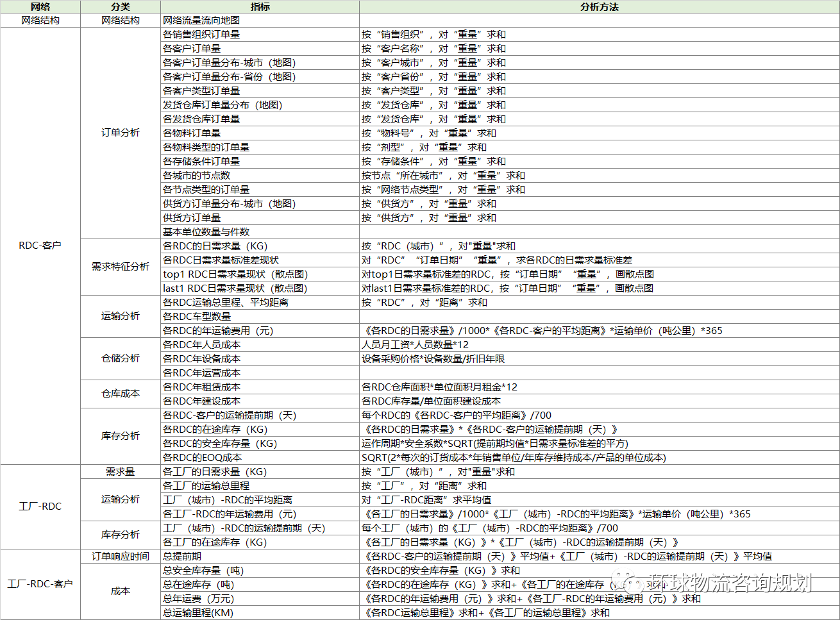
Task: Click the 订单响应时间 category cell
Action: 121,556
